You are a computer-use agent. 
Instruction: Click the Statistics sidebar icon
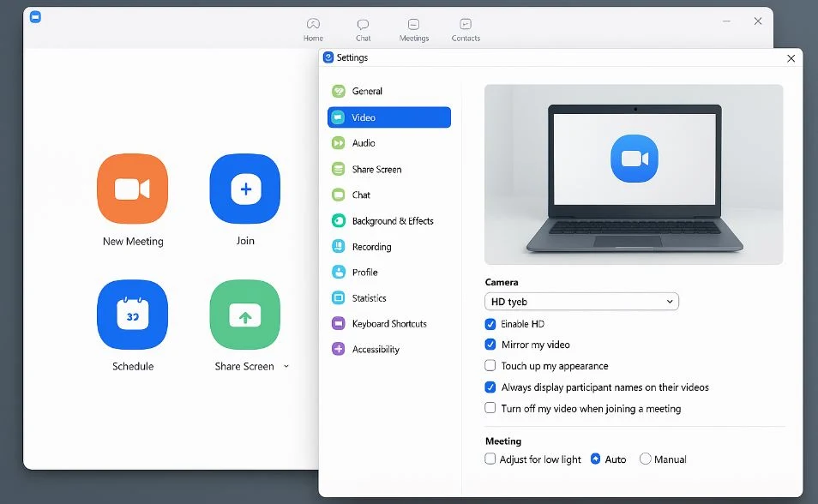tap(339, 298)
